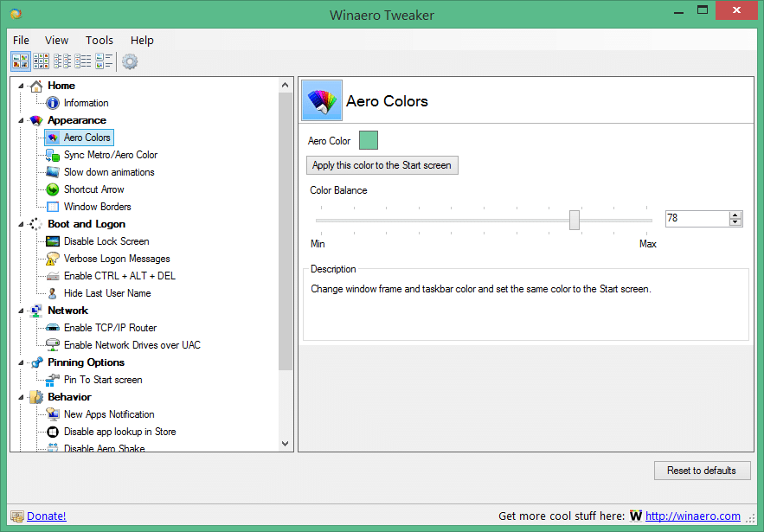This screenshot has width=764, height=532.
Task: Select the Slow down animations tree item
Action: click(x=109, y=172)
